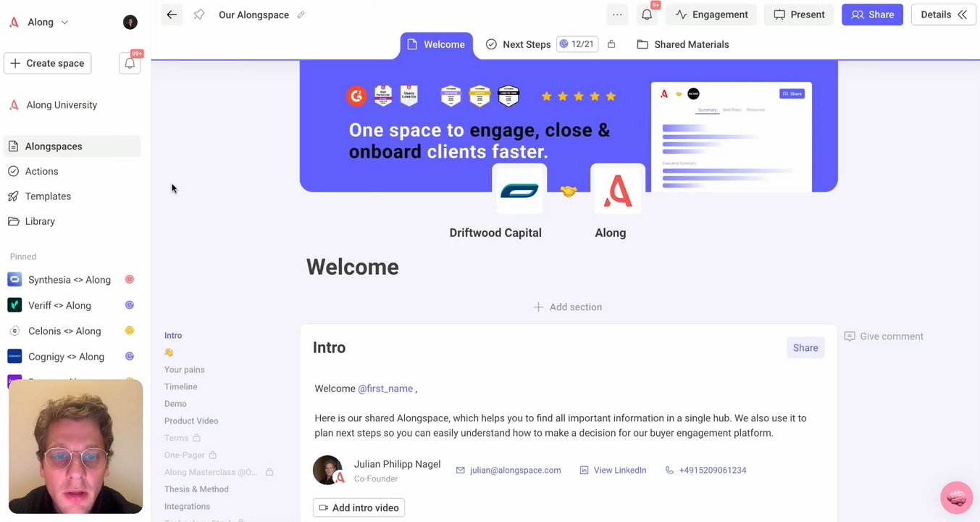This screenshot has width=980, height=522.
Task: Click the lock icon beside Along Masterclass
Action: click(x=269, y=472)
